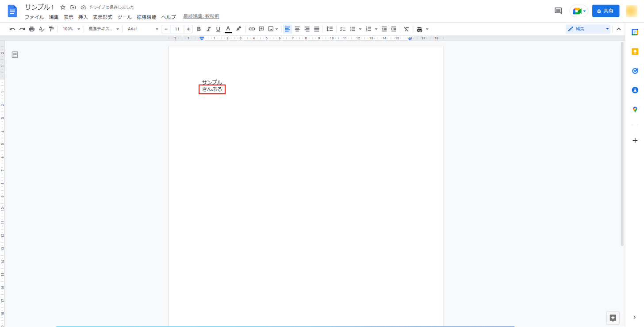Open the comment history icon
This screenshot has width=644, height=327.
click(x=558, y=11)
